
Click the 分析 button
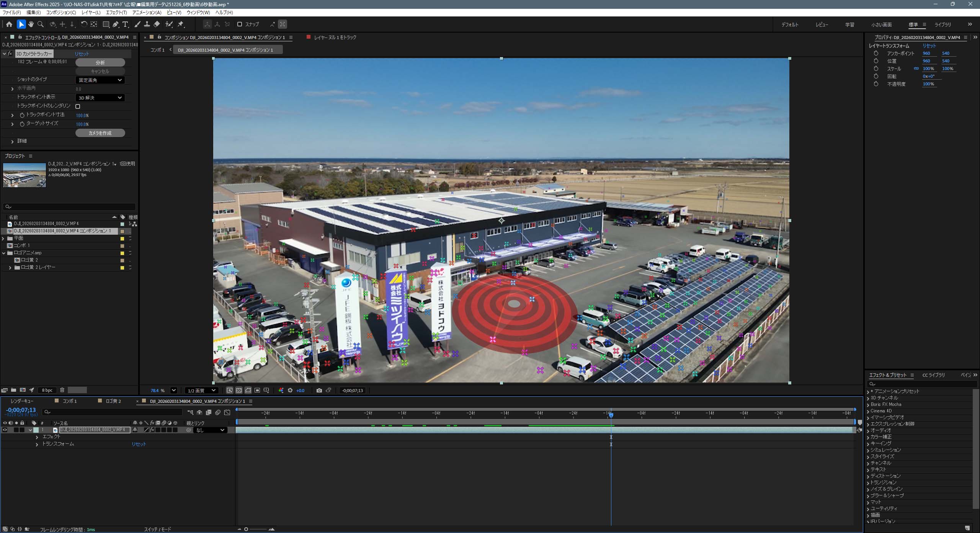(100, 62)
